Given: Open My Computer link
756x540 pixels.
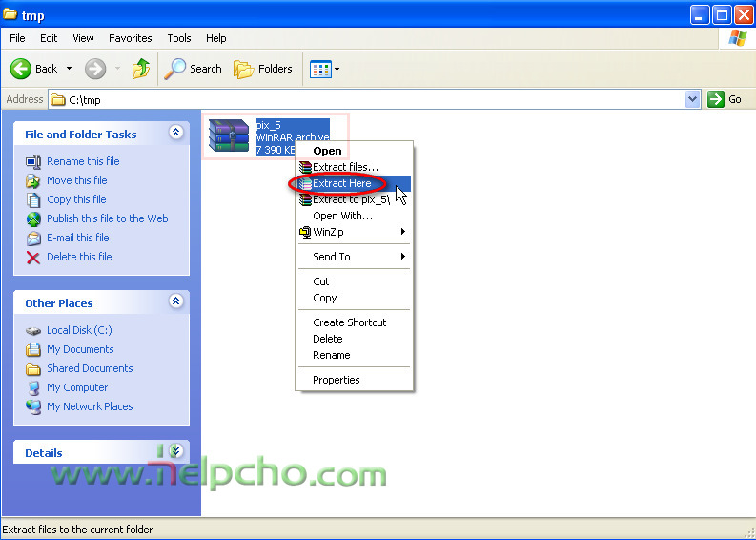Looking at the screenshot, I should 77,387.
